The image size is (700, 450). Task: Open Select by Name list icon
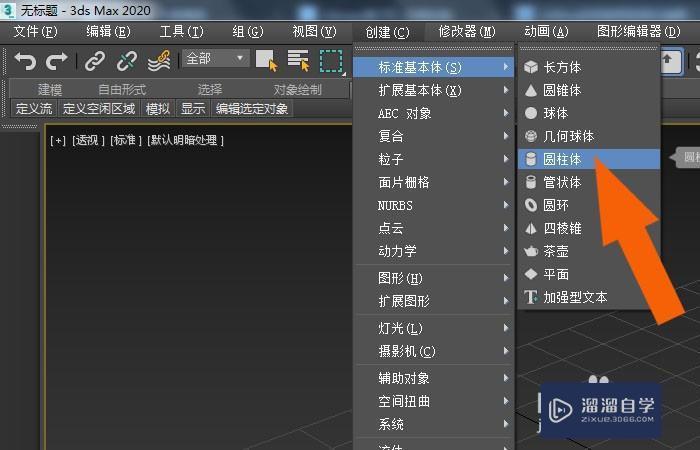click(x=298, y=60)
